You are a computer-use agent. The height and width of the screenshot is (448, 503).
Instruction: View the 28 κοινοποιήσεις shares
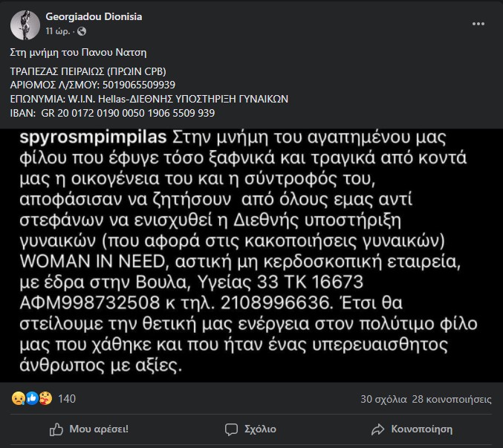pos(452,399)
